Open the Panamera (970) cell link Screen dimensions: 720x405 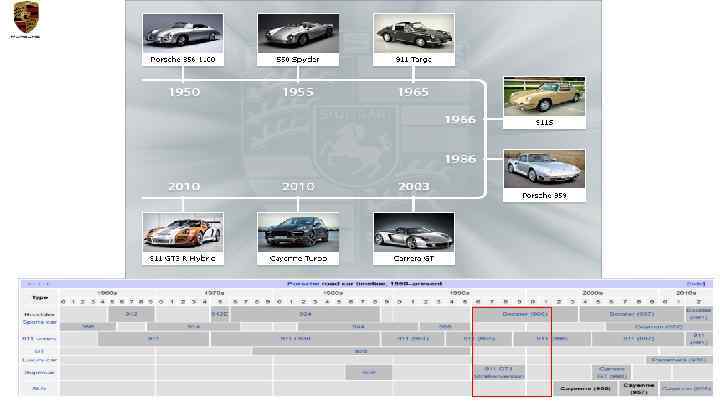pyautogui.click(x=679, y=360)
